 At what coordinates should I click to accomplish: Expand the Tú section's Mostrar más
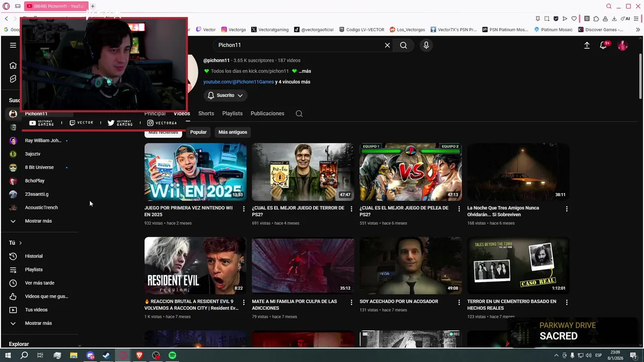coord(39,323)
